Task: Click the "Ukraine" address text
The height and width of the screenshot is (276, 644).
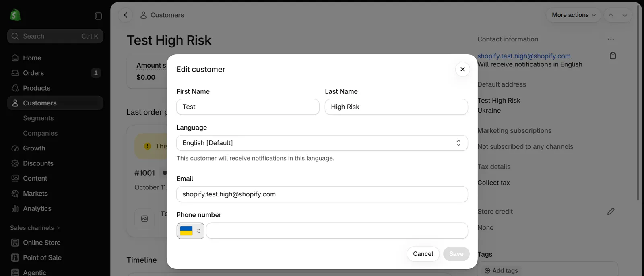Action: (489, 111)
